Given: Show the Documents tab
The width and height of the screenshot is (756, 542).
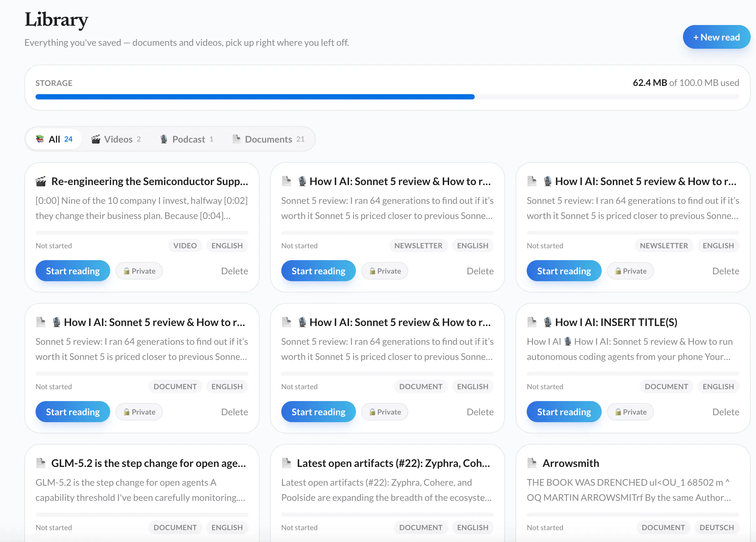Looking at the screenshot, I should 269,139.
